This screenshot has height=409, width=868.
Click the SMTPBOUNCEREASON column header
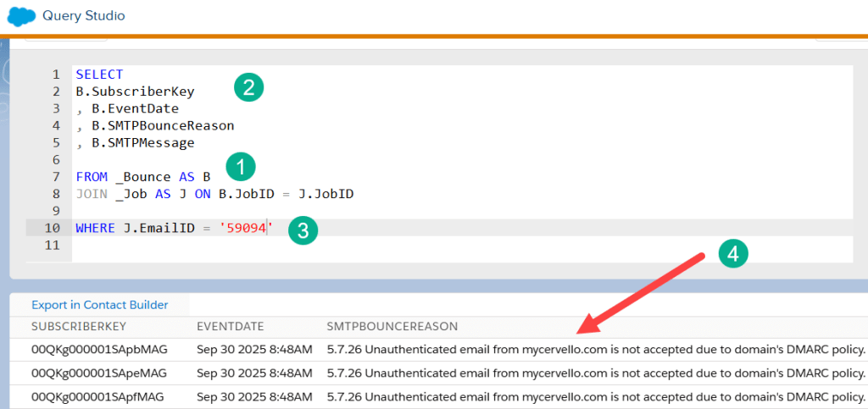click(x=392, y=326)
